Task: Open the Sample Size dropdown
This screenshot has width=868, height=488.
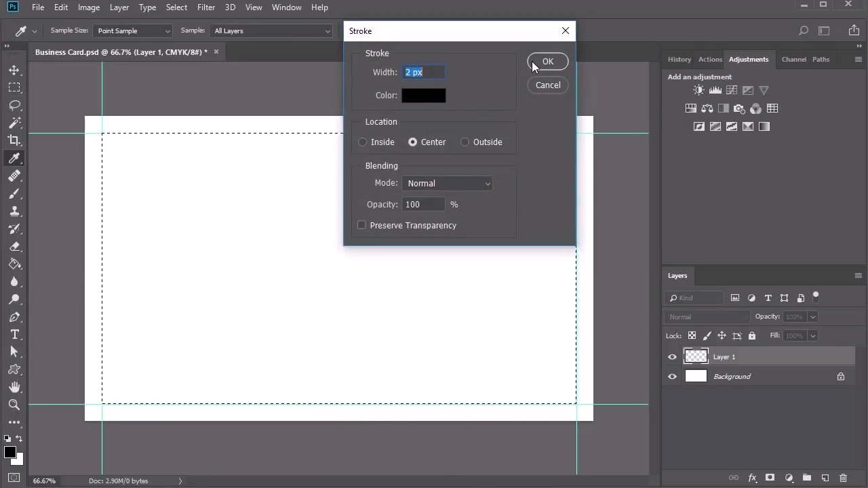Action: pyautogui.click(x=133, y=30)
